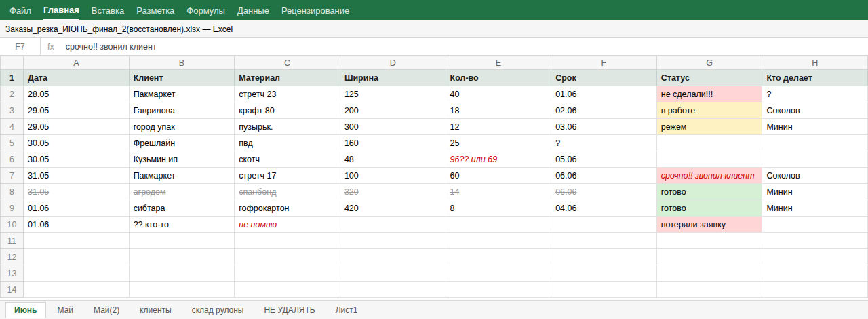Select the cell крафт 80
Viewport: 868px width, 319px height.
click(287, 111)
